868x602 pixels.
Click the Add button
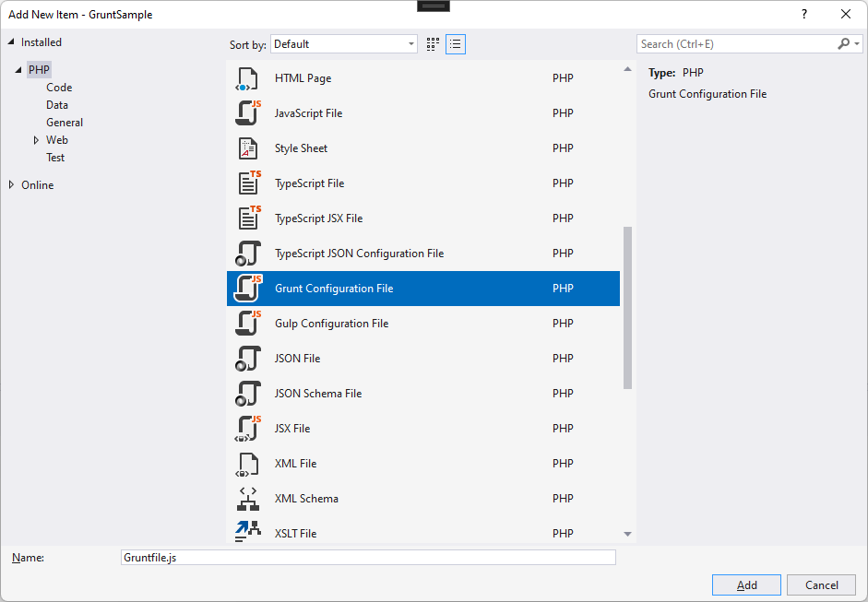[746, 584]
